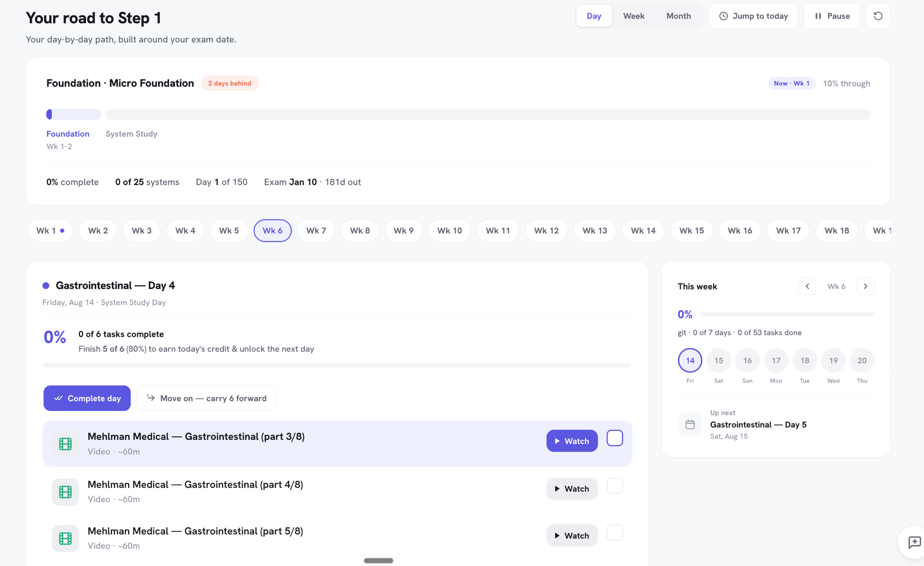Switch to Month view
Image resolution: width=924 pixels, height=566 pixels.
pos(678,16)
